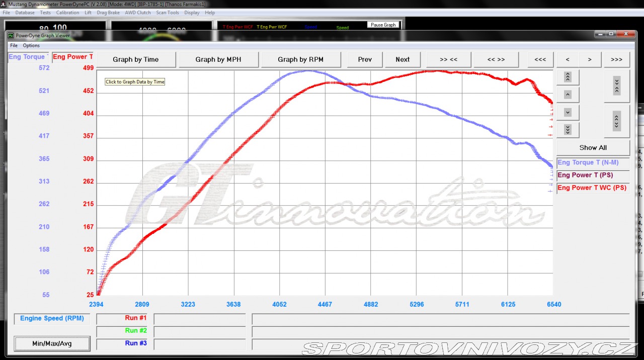Viewport: 644px width, 360px height.
Task: Click the >>> jump right button
Action: (617, 59)
